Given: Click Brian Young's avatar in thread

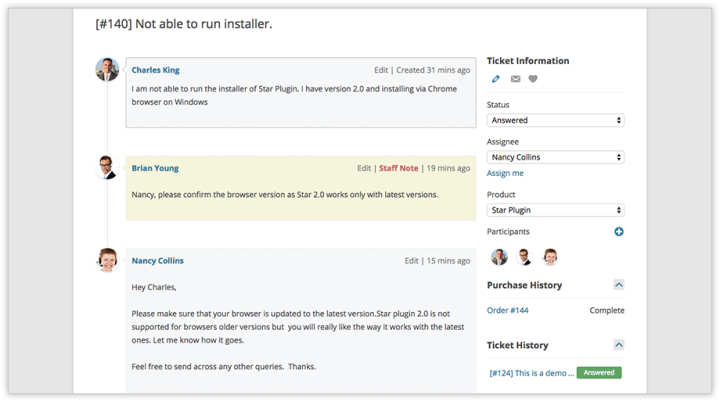Looking at the screenshot, I should click(x=107, y=167).
